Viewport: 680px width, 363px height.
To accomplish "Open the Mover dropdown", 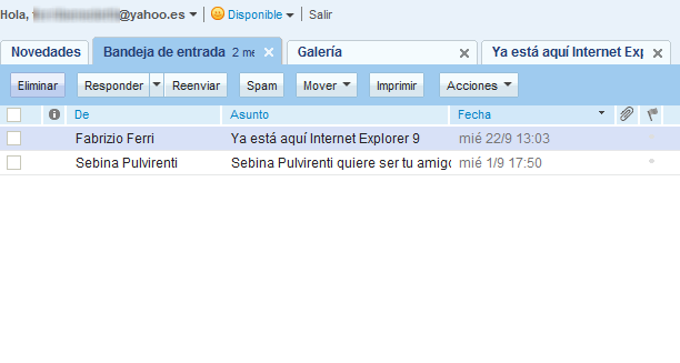I will [327, 85].
